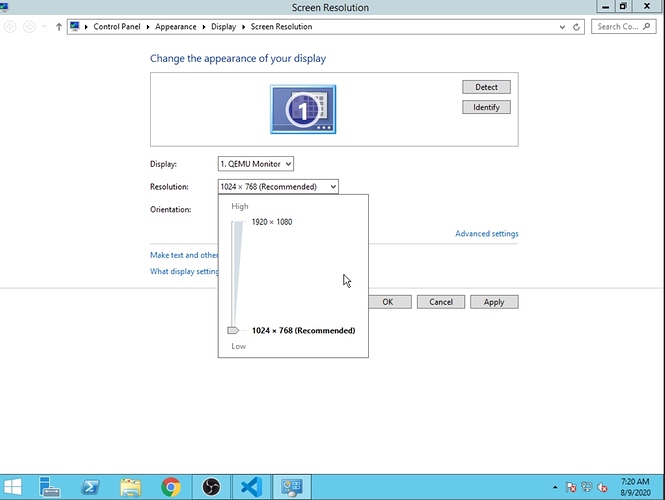Viewport: 665px width, 500px height.
Task: Click the Search Control Panel field
Action: pyautogui.click(x=620, y=27)
